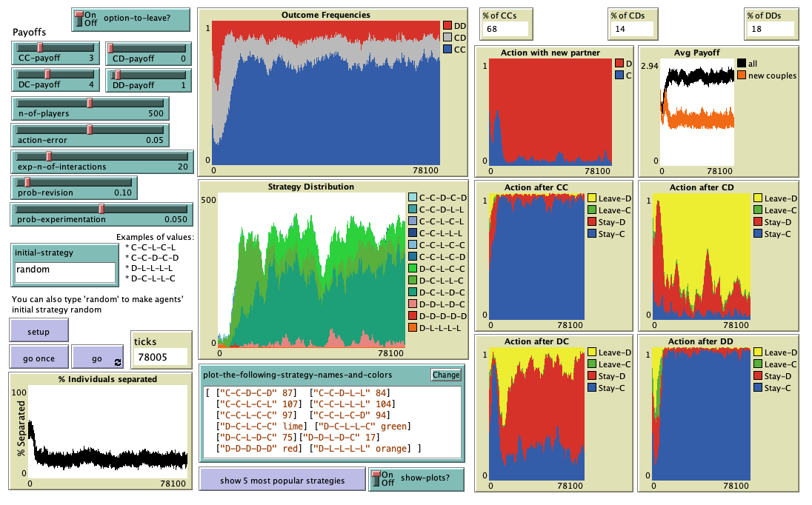Click the exp-n-of-interactions slider handle
The image size is (812, 505).
(x=49, y=156)
